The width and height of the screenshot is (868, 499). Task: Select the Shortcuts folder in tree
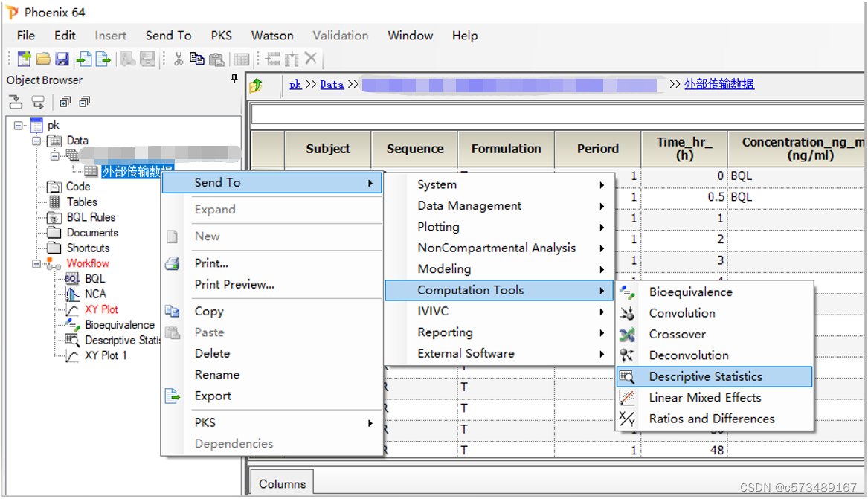tap(88, 248)
